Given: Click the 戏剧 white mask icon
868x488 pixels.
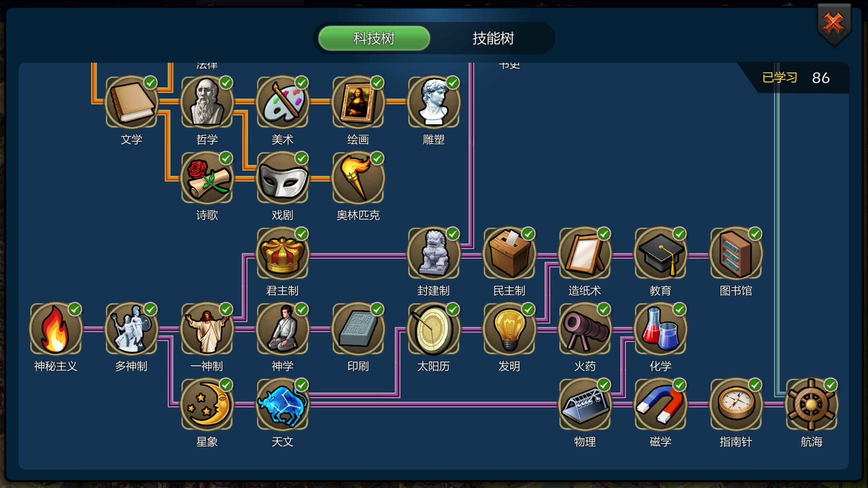Looking at the screenshot, I should click(x=282, y=177).
